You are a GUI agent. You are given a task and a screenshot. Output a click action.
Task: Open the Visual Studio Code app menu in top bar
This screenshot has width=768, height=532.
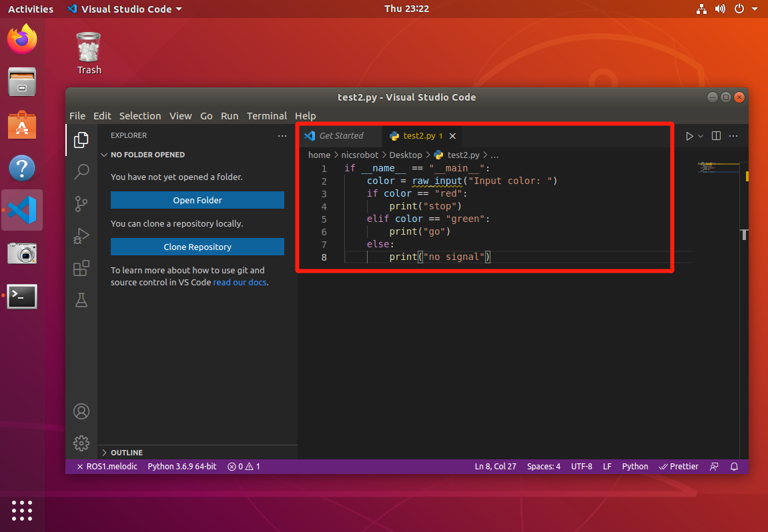point(124,9)
